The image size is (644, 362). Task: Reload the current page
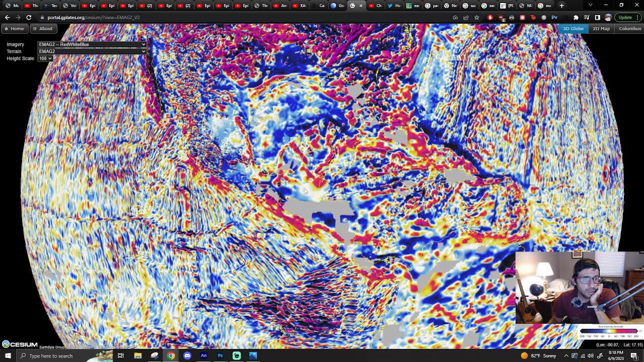(29, 18)
